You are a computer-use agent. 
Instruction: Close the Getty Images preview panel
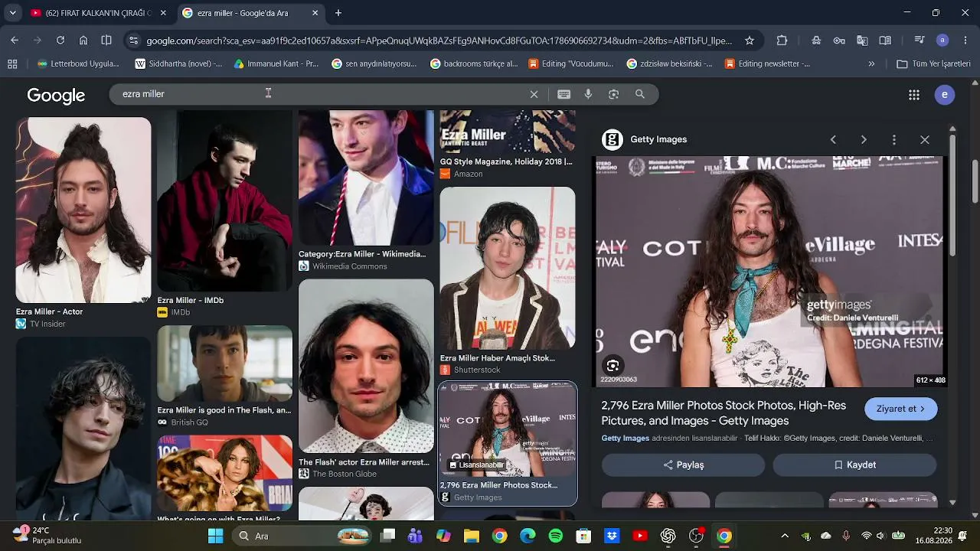[x=925, y=140]
